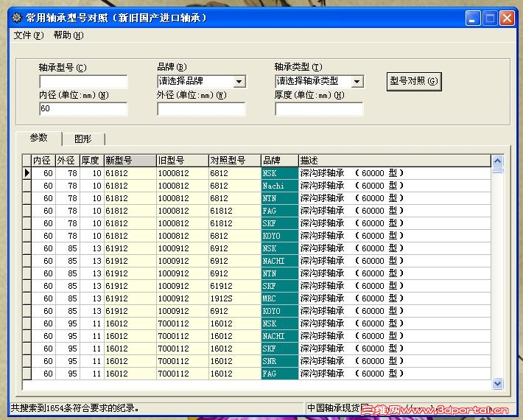
Task: Click the 对照型号 column header
Action: click(235, 161)
